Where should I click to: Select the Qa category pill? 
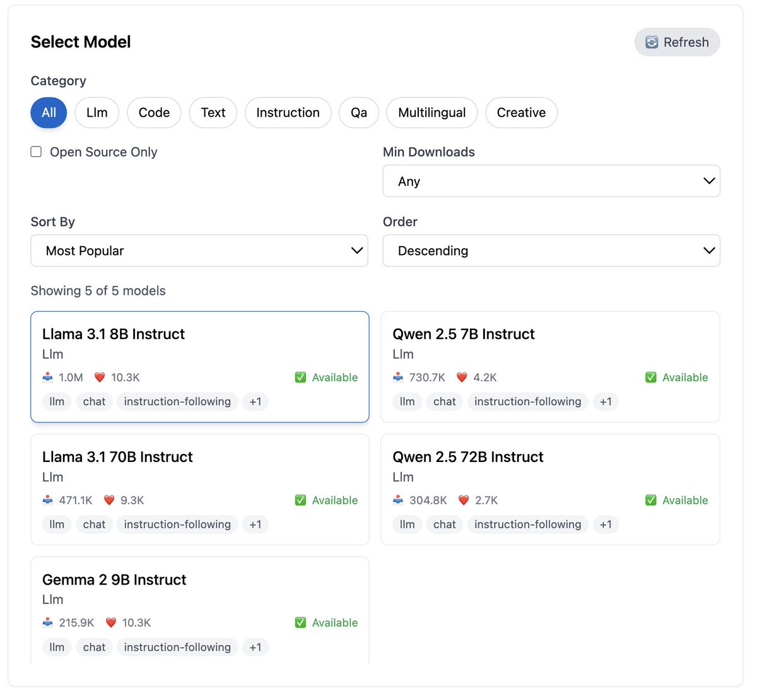point(359,113)
